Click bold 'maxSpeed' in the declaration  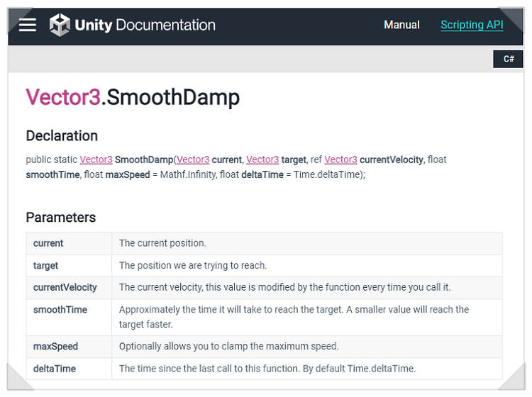[128, 174]
